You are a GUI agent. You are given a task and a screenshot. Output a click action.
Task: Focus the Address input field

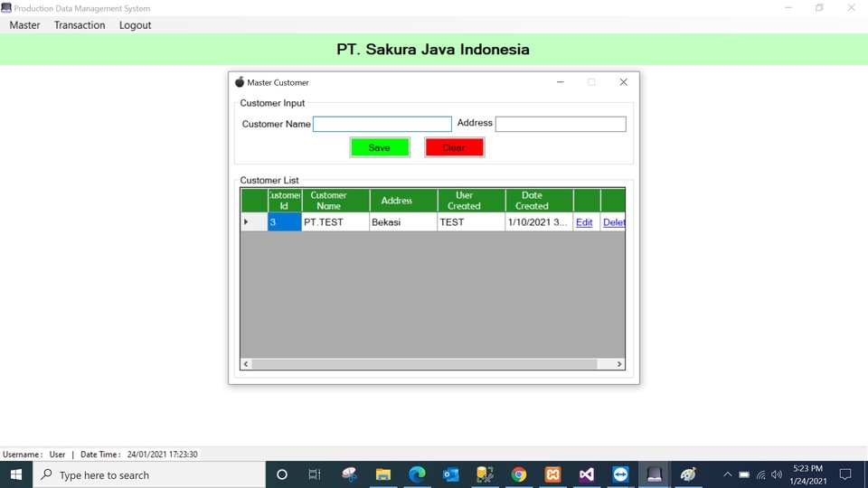[x=561, y=124]
